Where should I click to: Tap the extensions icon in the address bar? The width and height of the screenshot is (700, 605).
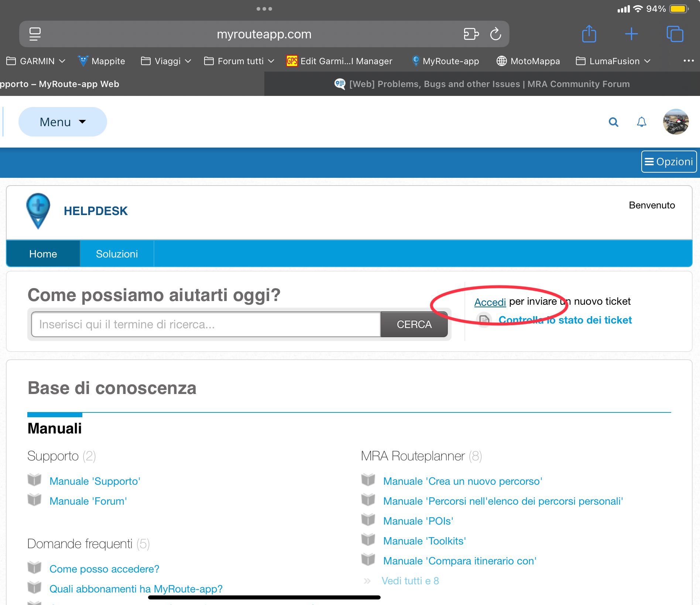tap(471, 34)
